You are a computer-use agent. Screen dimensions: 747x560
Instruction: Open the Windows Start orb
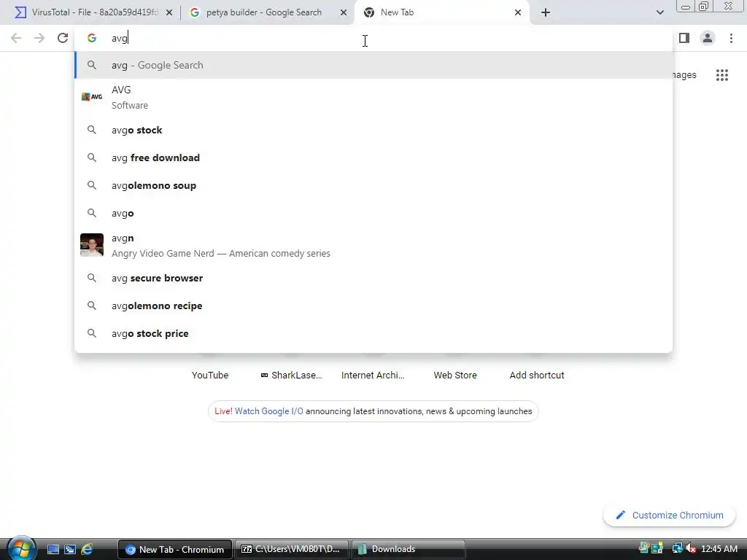pyautogui.click(x=21, y=548)
